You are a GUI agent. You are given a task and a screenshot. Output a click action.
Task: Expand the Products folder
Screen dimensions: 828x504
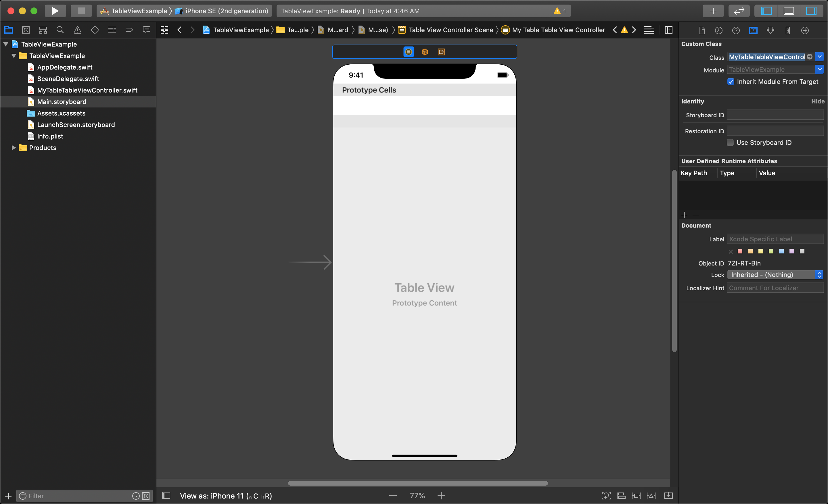click(x=14, y=147)
